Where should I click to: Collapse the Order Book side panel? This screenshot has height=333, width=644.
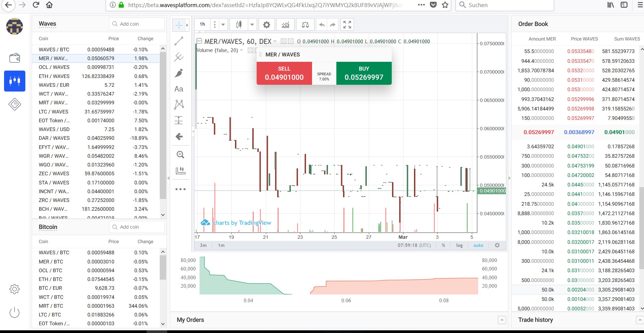click(510, 178)
